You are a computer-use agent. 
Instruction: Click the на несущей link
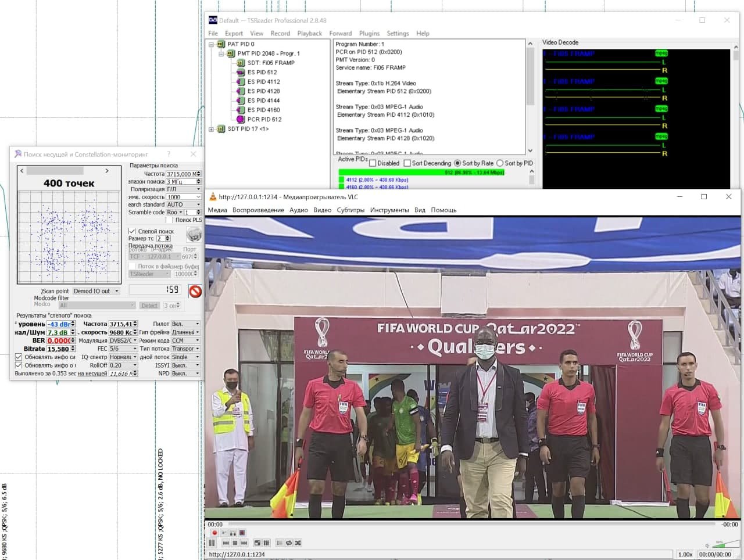[92, 374]
